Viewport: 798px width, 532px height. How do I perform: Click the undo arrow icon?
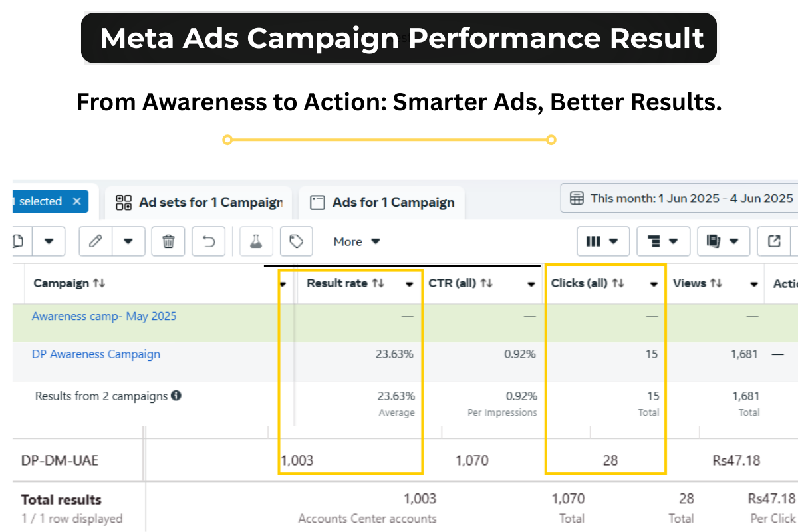coord(209,241)
